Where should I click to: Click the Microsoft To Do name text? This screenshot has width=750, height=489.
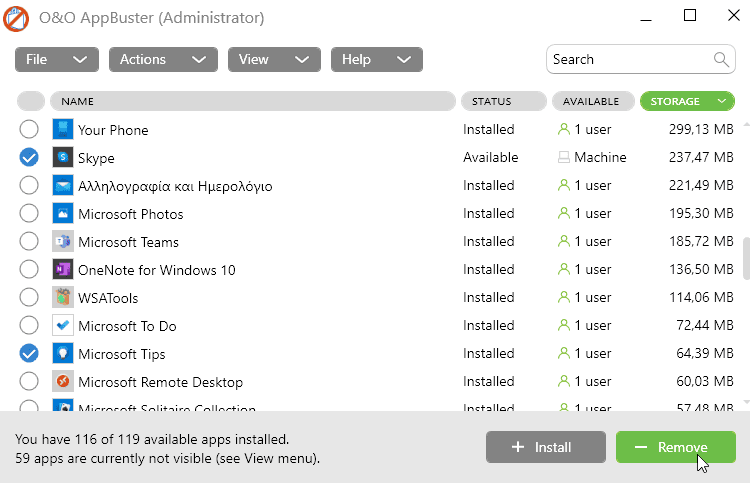click(127, 326)
